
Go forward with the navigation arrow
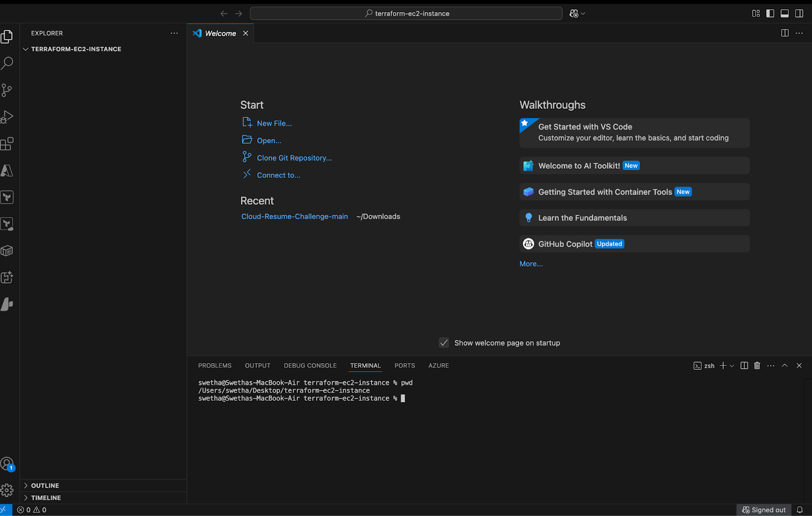[x=239, y=14]
